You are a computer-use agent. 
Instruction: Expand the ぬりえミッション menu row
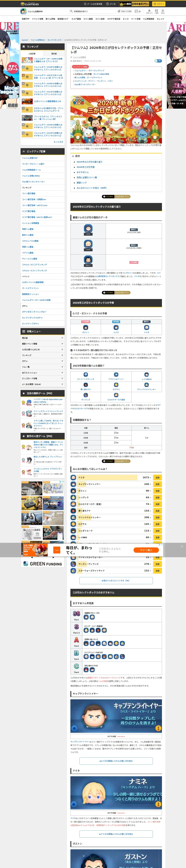pyautogui.click(x=43, y=373)
